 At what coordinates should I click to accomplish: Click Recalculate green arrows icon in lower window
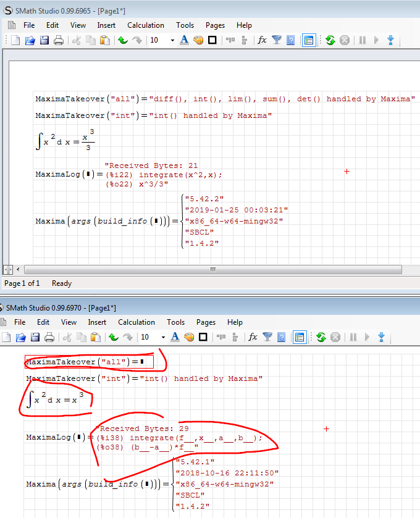click(321, 337)
